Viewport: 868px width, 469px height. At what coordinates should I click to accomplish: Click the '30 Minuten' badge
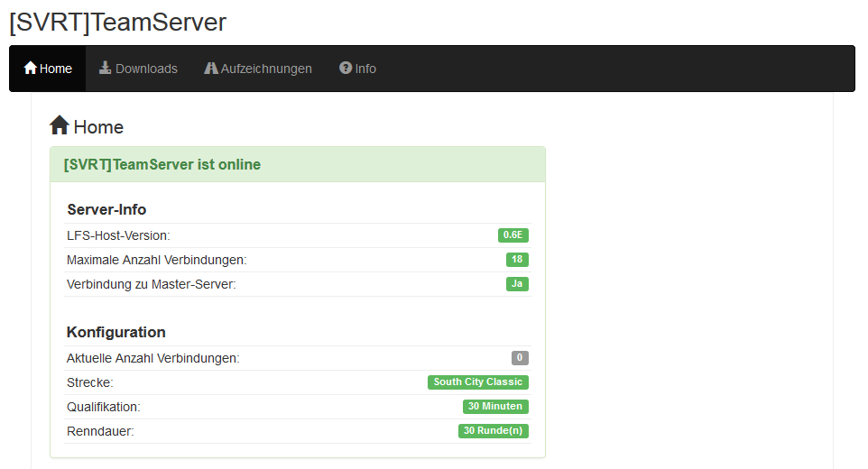click(x=495, y=407)
